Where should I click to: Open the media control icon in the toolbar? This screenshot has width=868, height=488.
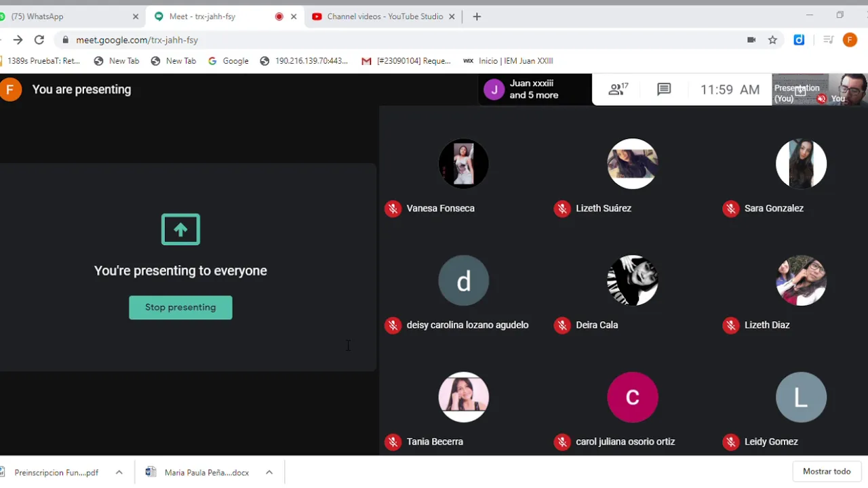[828, 40]
